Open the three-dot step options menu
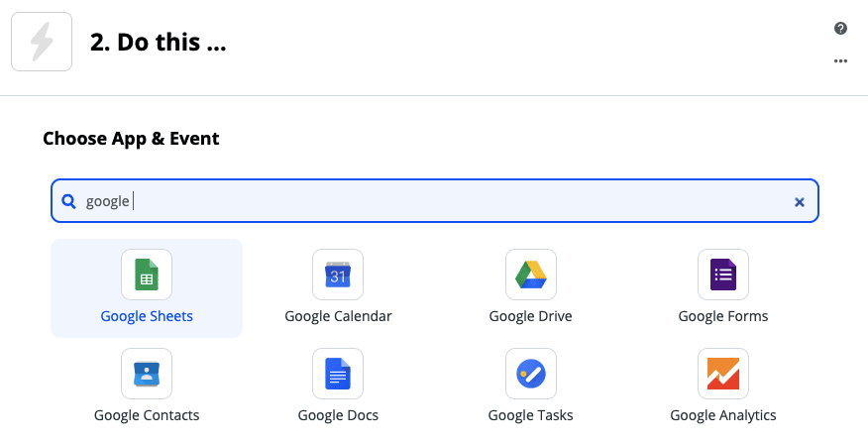This screenshot has width=868, height=442. 840,60
